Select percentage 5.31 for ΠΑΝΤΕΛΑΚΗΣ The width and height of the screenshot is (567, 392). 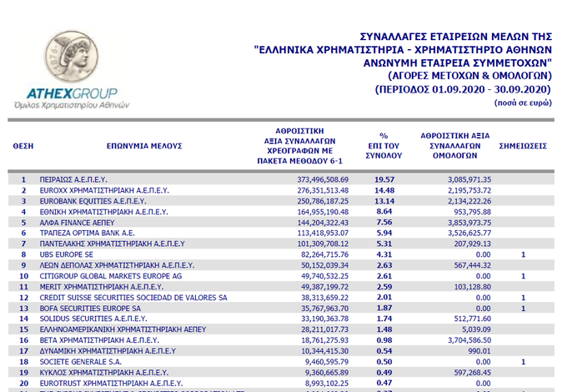tap(384, 244)
